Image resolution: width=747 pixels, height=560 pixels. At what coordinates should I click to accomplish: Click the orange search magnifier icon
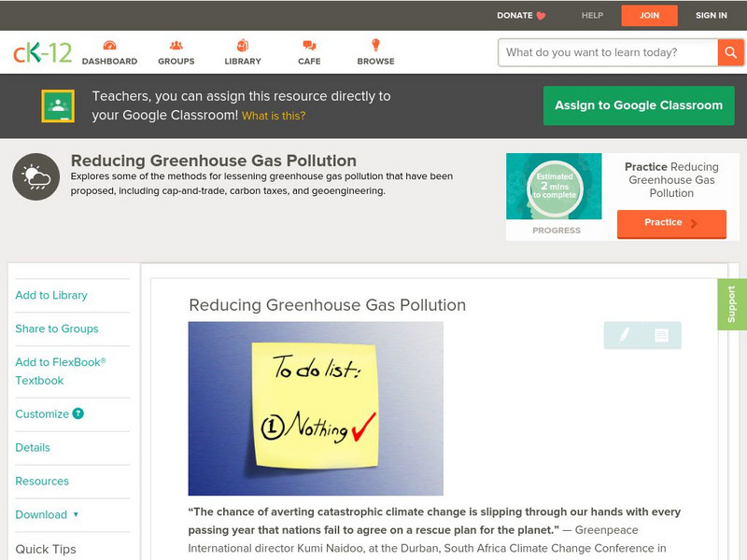[732, 52]
